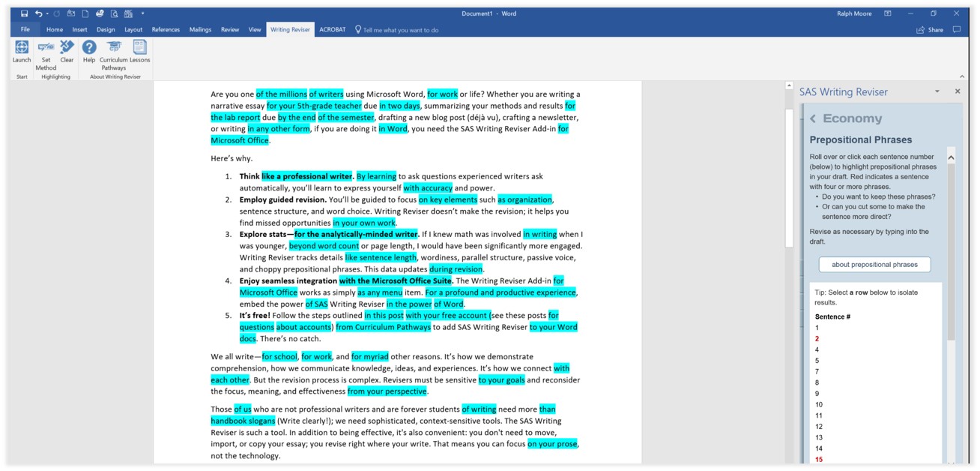
Task: Share the document
Action: tap(930, 30)
